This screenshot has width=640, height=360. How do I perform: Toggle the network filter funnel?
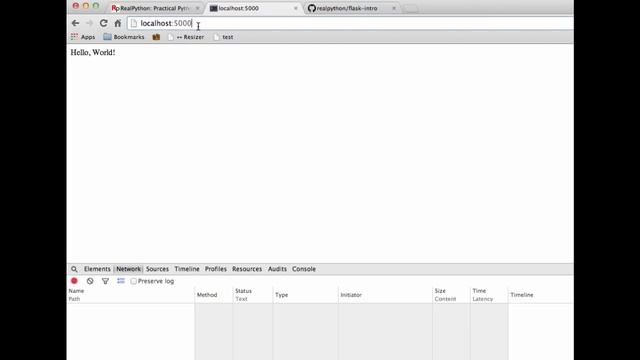click(105, 281)
